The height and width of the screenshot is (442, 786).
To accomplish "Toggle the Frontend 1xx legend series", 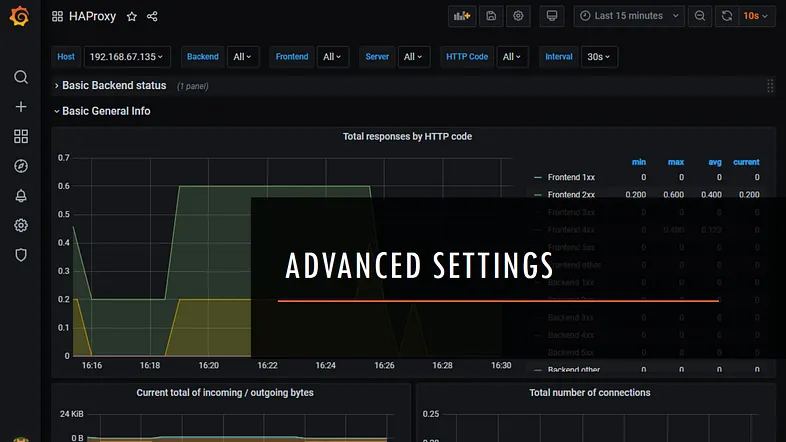I will click(571, 177).
